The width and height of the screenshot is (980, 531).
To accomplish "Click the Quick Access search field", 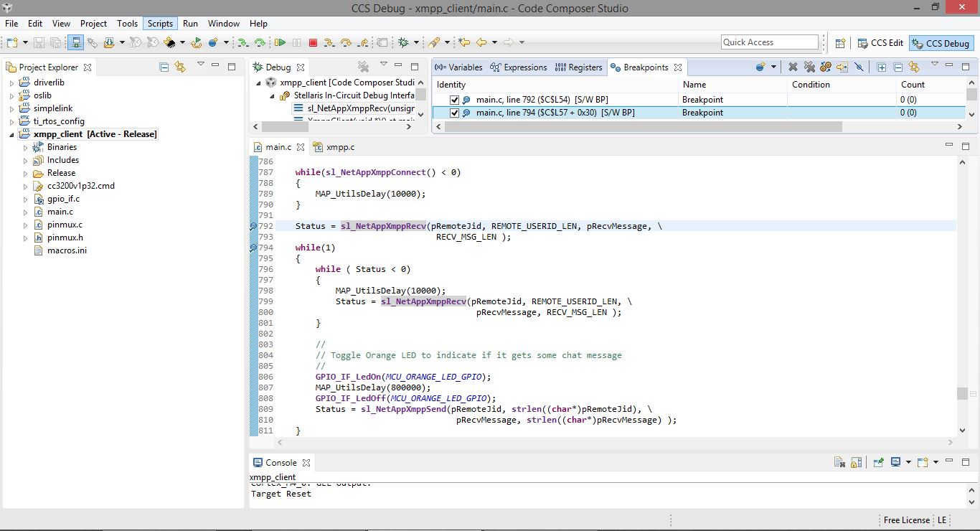I will coord(769,42).
